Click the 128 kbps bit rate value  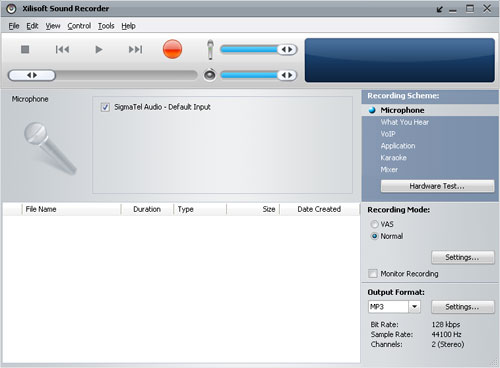click(446, 324)
